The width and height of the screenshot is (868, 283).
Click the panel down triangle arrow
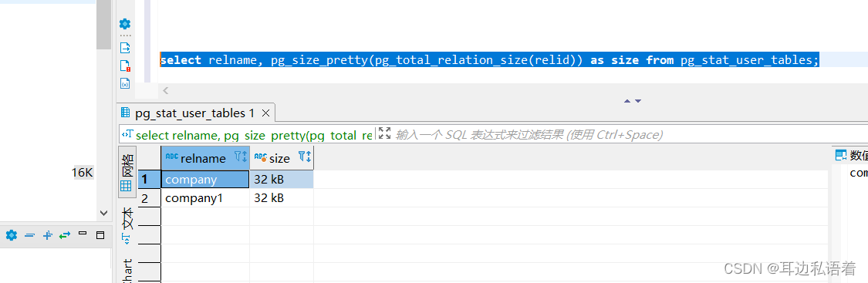click(638, 101)
